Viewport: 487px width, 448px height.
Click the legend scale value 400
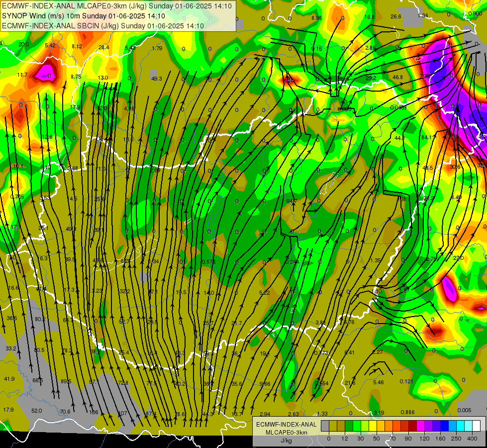(x=472, y=439)
